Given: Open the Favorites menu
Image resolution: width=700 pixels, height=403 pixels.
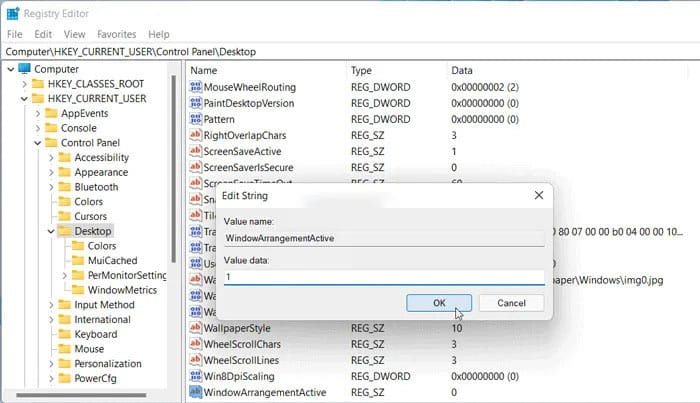Looking at the screenshot, I should pyautogui.click(x=119, y=34).
